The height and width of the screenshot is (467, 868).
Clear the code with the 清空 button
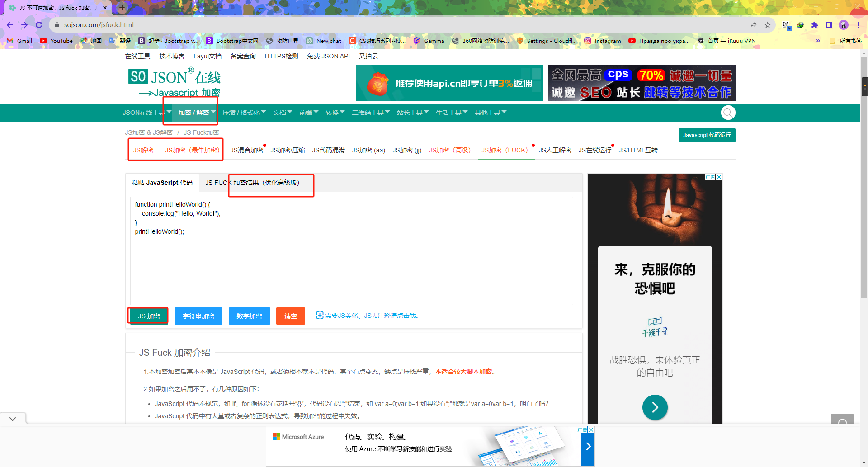pos(291,316)
